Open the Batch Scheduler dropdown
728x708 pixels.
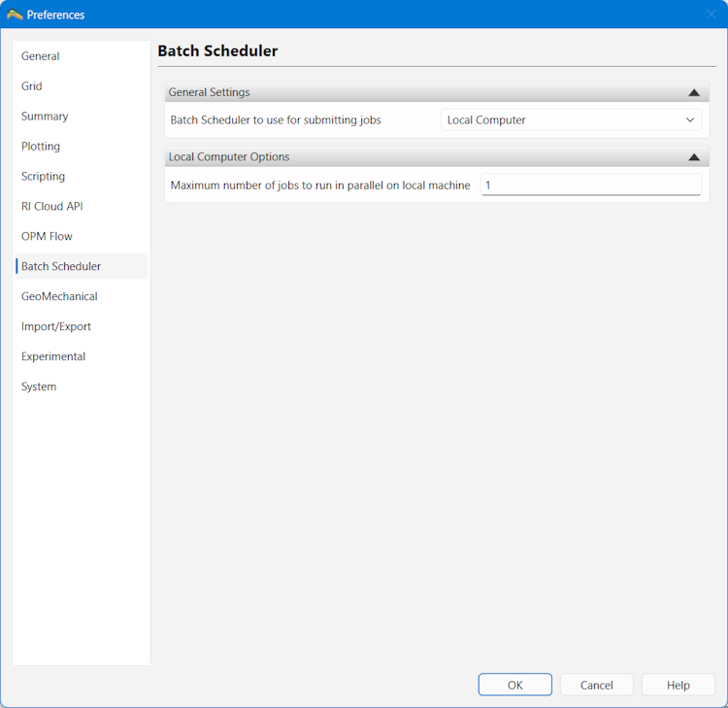tap(571, 119)
